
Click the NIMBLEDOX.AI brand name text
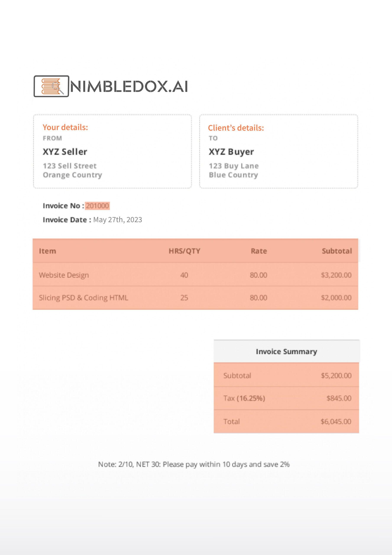(x=129, y=87)
